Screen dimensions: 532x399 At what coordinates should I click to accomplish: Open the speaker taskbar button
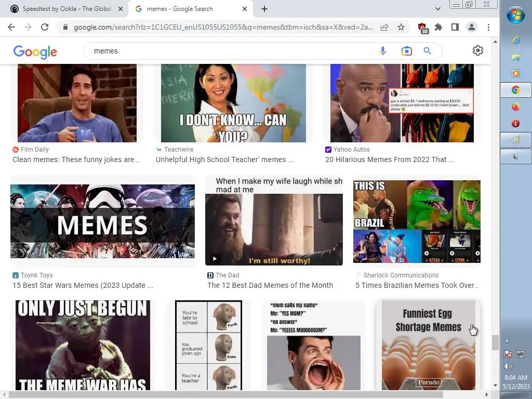coord(516,156)
